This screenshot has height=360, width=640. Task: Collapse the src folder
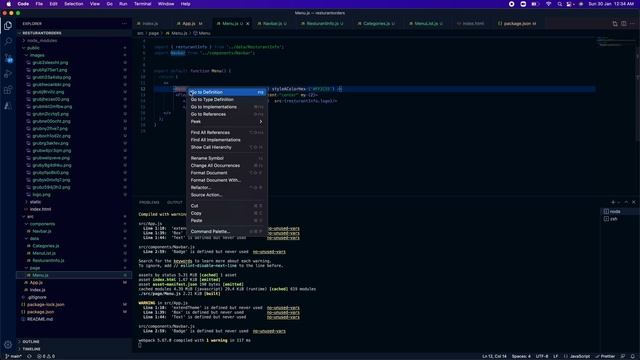(30, 216)
